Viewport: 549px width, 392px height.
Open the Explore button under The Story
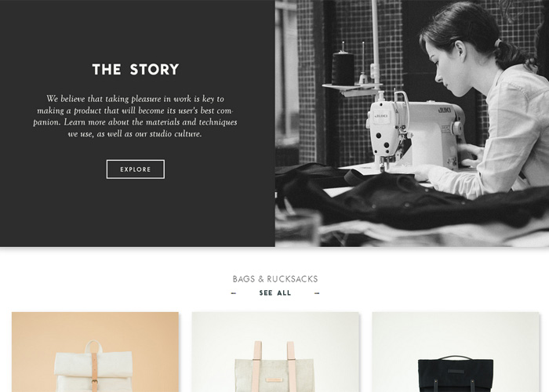[x=135, y=169]
